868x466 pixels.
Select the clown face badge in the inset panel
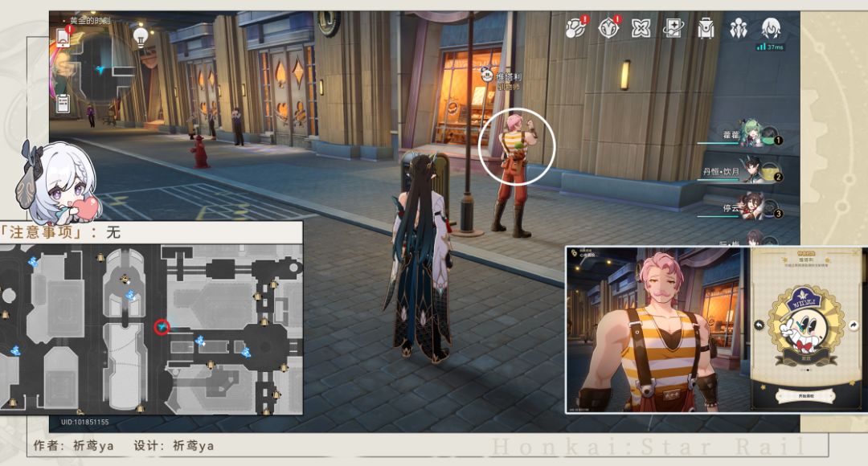(x=806, y=326)
